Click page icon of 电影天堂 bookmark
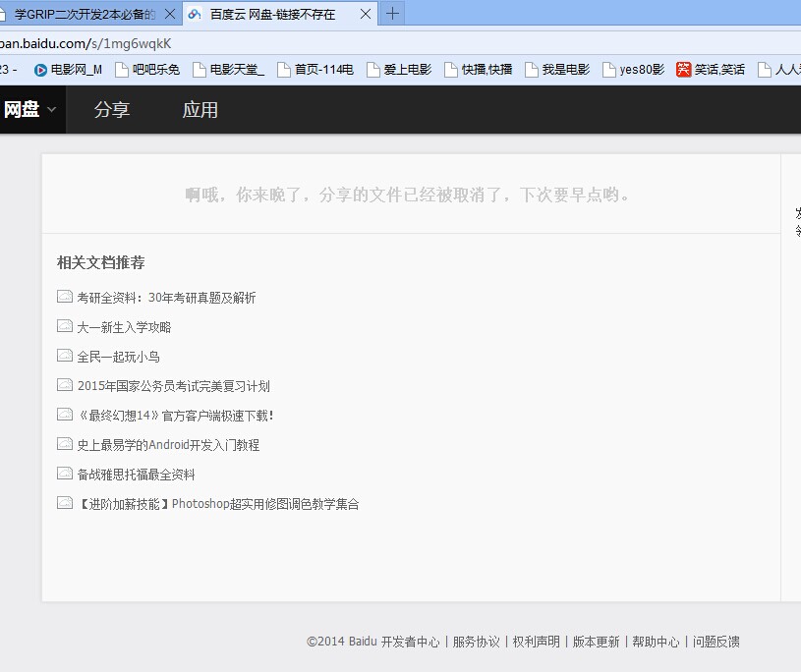This screenshot has width=801, height=672. (x=200, y=70)
